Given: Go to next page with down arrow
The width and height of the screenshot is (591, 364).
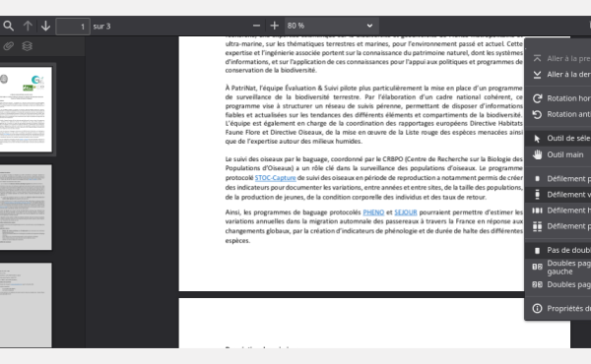Looking at the screenshot, I should (45, 26).
